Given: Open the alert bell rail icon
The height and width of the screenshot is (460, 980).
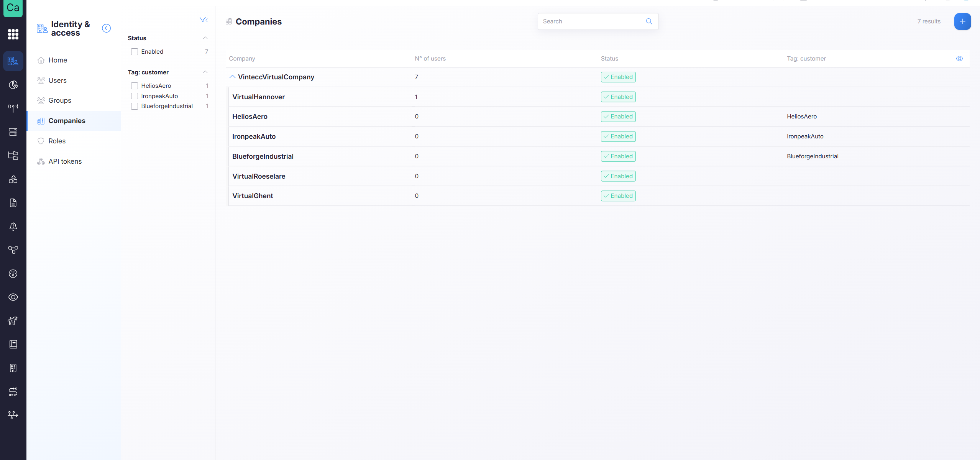Looking at the screenshot, I should 13,227.
